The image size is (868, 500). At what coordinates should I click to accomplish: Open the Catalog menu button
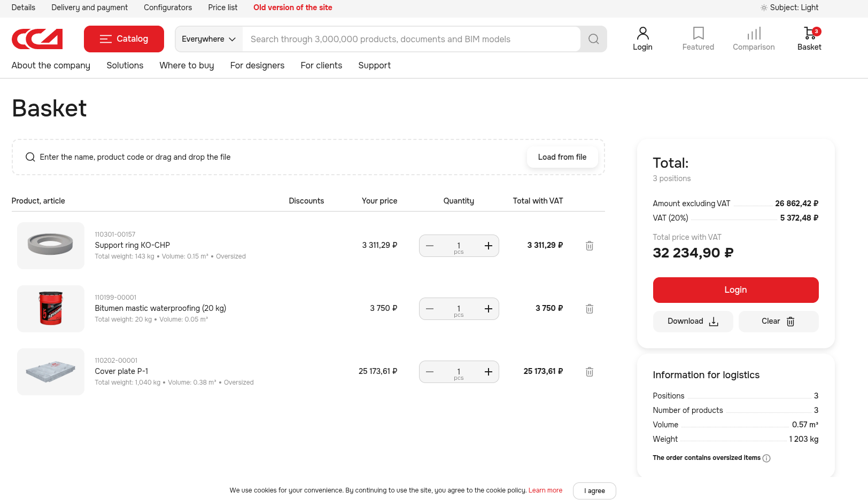click(124, 39)
